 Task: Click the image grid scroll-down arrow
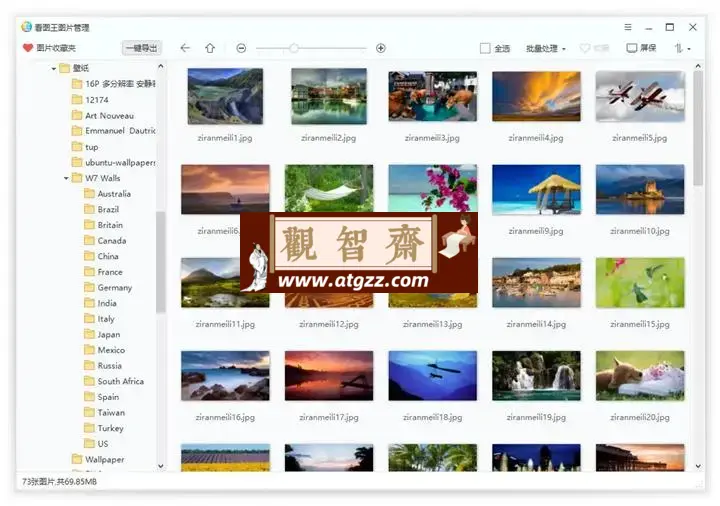(698, 466)
